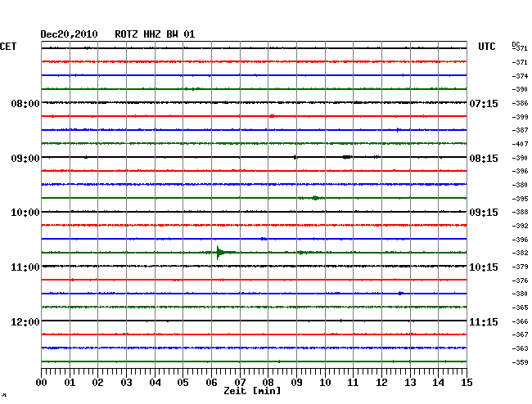Click the 10:15 UTC time label
532x404 pixels.
tap(484, 267)
